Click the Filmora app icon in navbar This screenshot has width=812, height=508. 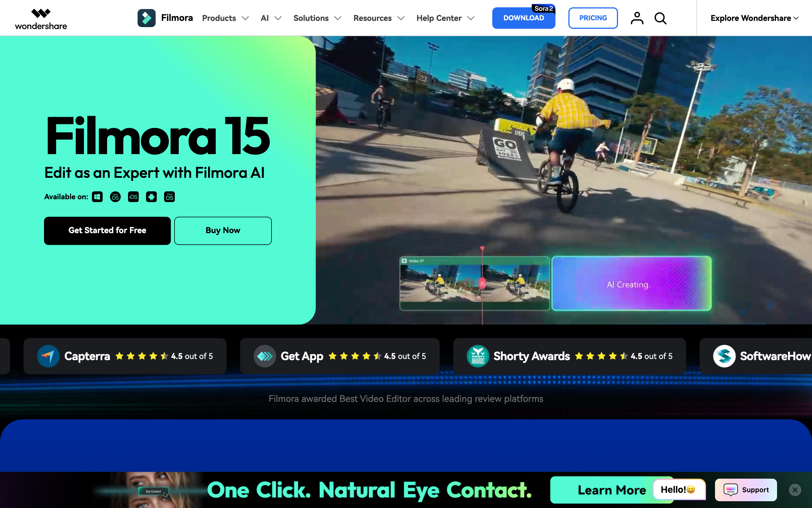146,18
